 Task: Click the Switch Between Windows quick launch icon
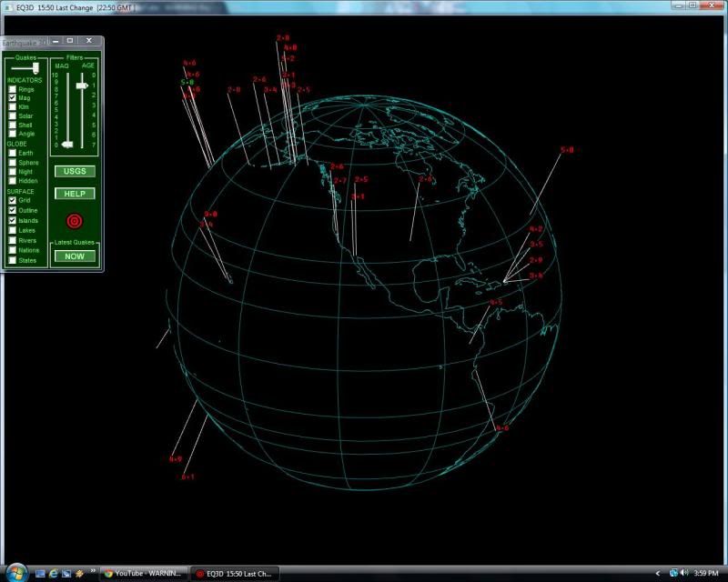click(66, 573)
